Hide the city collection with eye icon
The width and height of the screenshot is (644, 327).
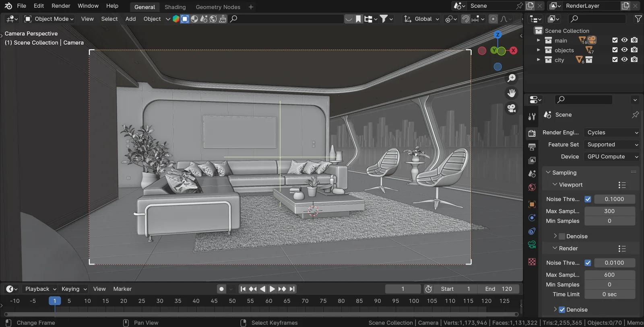(624, 60)
